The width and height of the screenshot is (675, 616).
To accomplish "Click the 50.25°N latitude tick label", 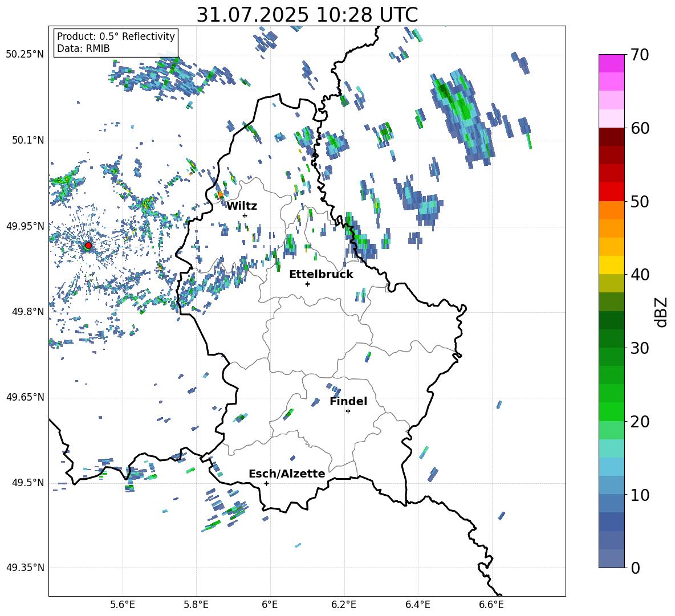I will click(25, 55).
